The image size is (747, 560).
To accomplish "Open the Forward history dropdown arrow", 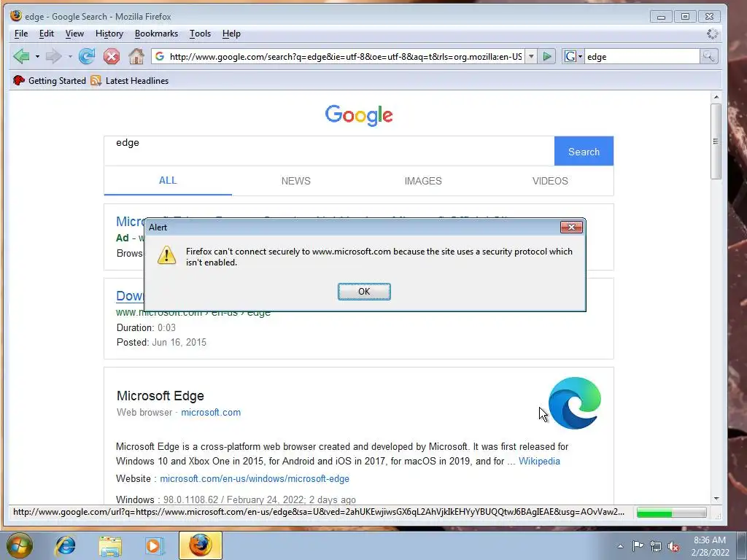I will coord(70,56).
